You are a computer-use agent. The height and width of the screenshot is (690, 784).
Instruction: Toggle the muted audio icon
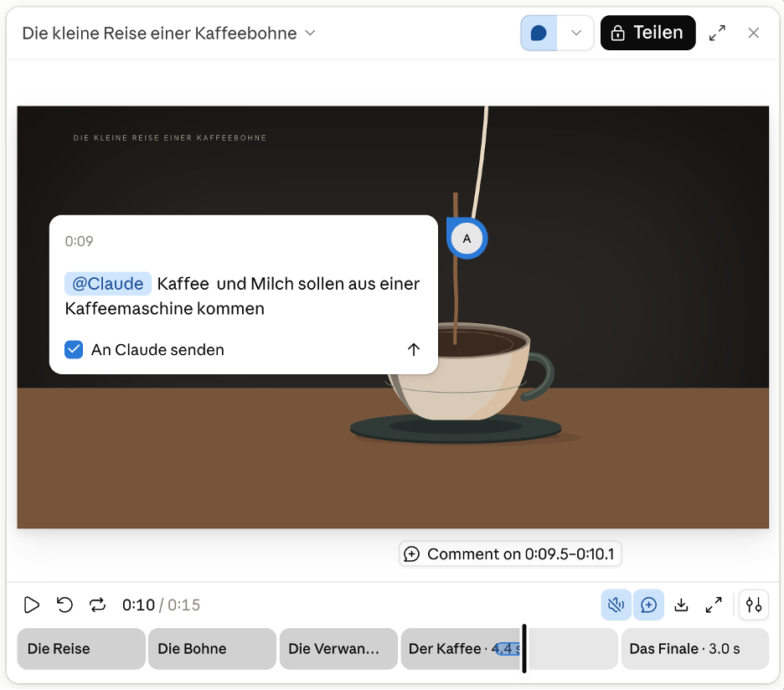[616, 605]
